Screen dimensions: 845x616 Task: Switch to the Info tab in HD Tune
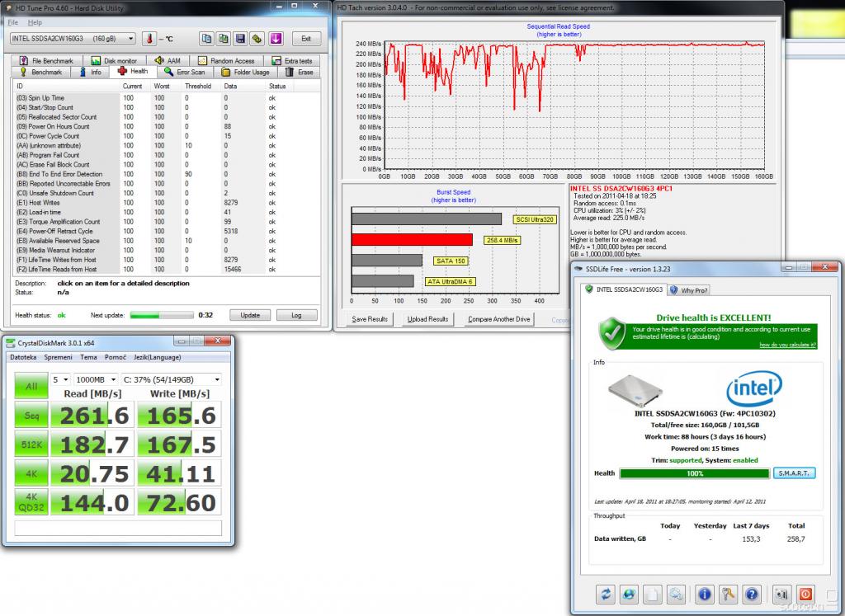[91, 72]
